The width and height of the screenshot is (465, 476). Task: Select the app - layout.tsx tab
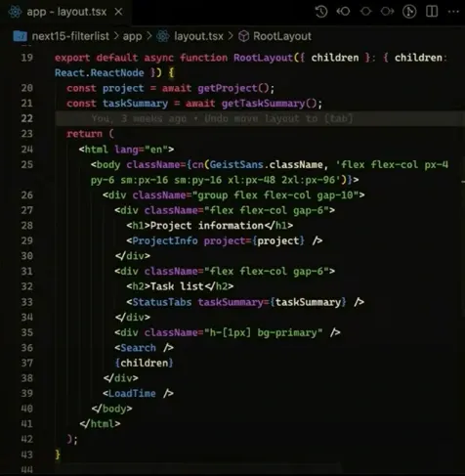coord(66,12)
